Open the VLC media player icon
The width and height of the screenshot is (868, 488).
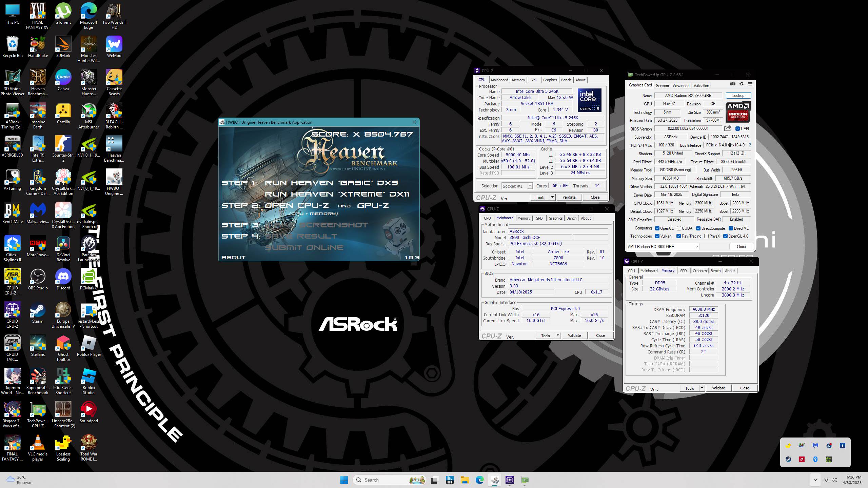tap(38, 448)
